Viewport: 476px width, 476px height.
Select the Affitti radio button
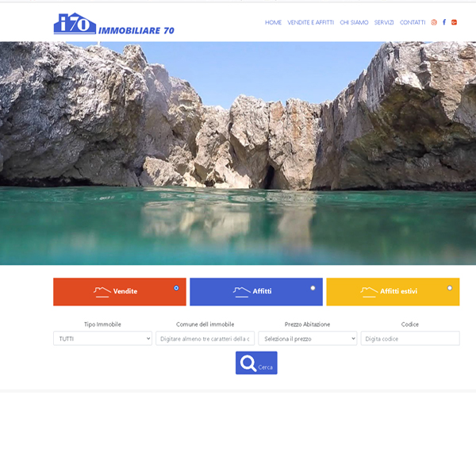pos(313,288)
